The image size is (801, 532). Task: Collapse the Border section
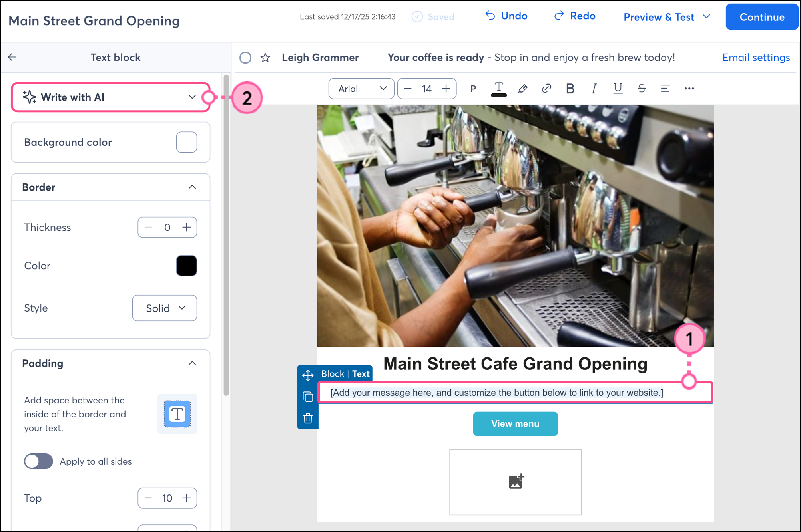[192, 187]
